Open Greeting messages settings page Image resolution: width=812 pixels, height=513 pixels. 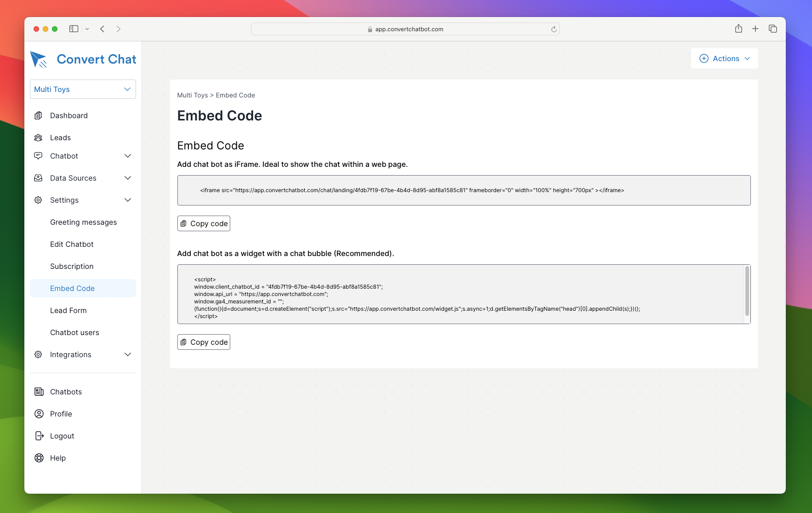(x=83, y=222)
